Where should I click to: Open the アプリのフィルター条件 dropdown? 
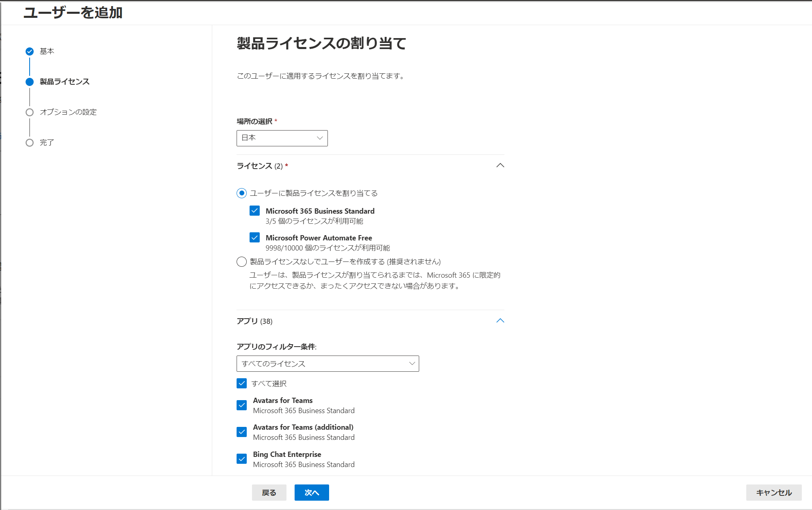327,364
